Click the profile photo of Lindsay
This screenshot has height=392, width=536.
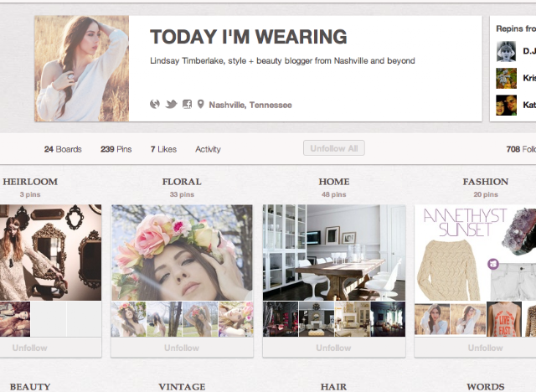pyautogui.click(x=82, y=69)
